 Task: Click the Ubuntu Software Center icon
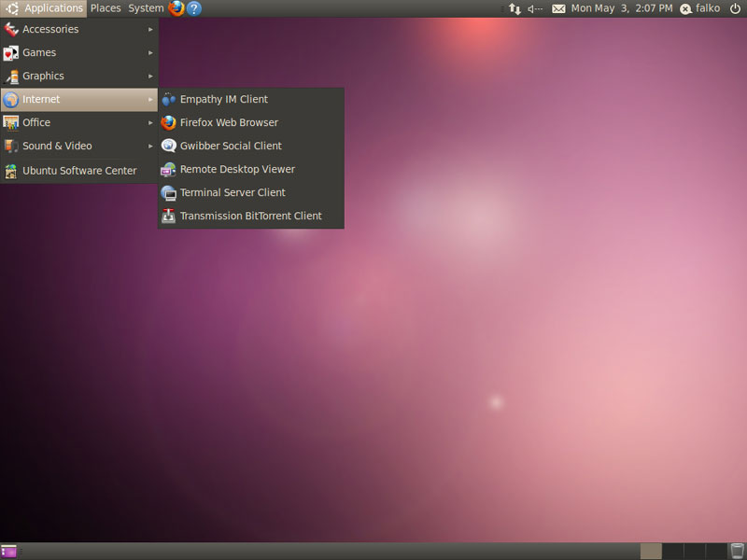11,171
